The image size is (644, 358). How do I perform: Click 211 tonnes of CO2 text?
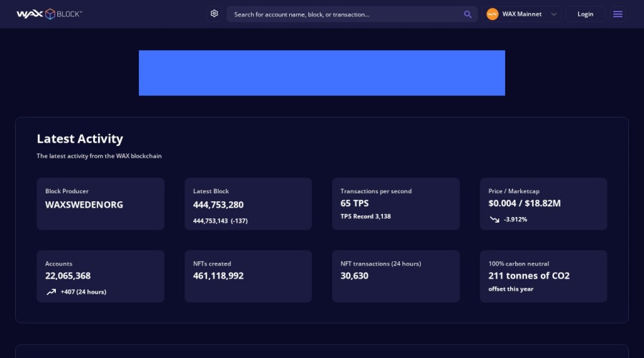[x=529, y=276]
